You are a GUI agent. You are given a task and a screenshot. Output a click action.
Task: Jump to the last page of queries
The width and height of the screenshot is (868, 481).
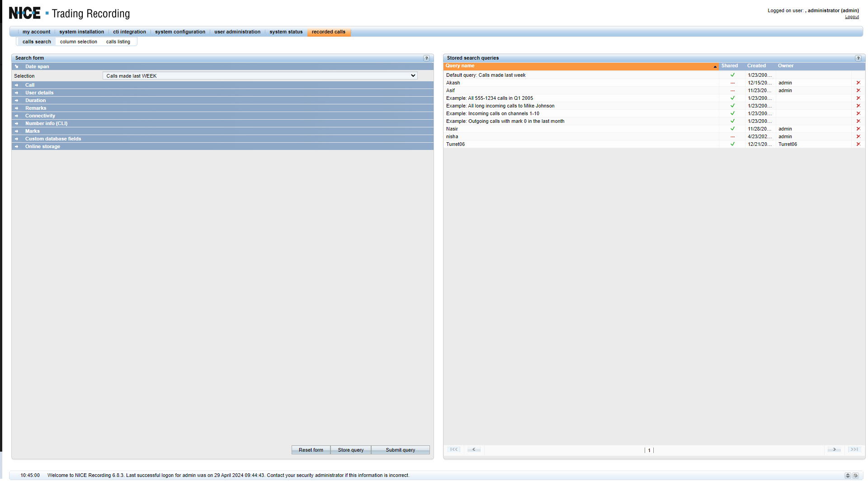tap(854, 450)
